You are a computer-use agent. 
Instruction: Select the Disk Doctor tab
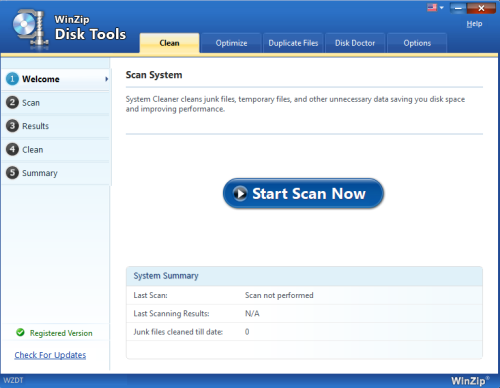pos(355,43)
